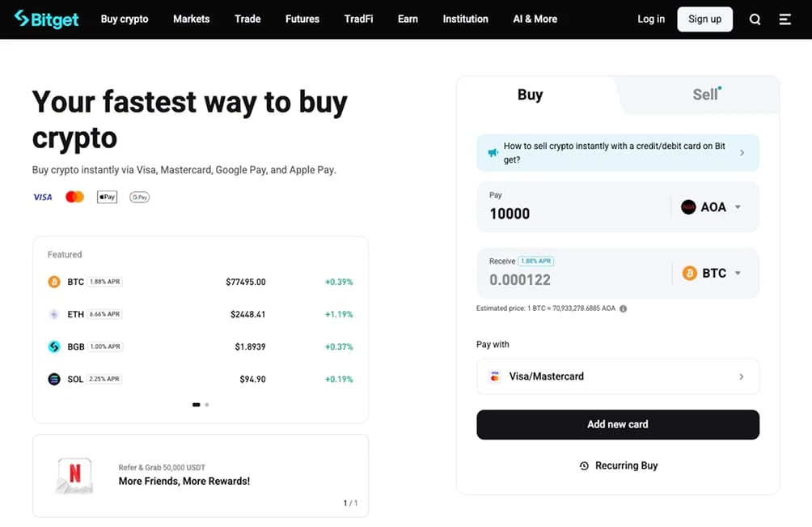Click the AOA currency icon
Screen dimensions: 812x527
coord(688,206)
